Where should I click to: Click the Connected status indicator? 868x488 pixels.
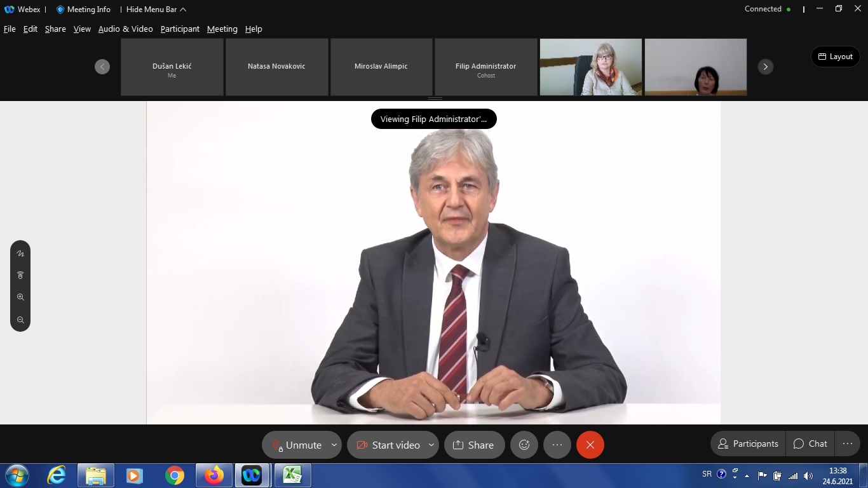(x=768, y=9)
